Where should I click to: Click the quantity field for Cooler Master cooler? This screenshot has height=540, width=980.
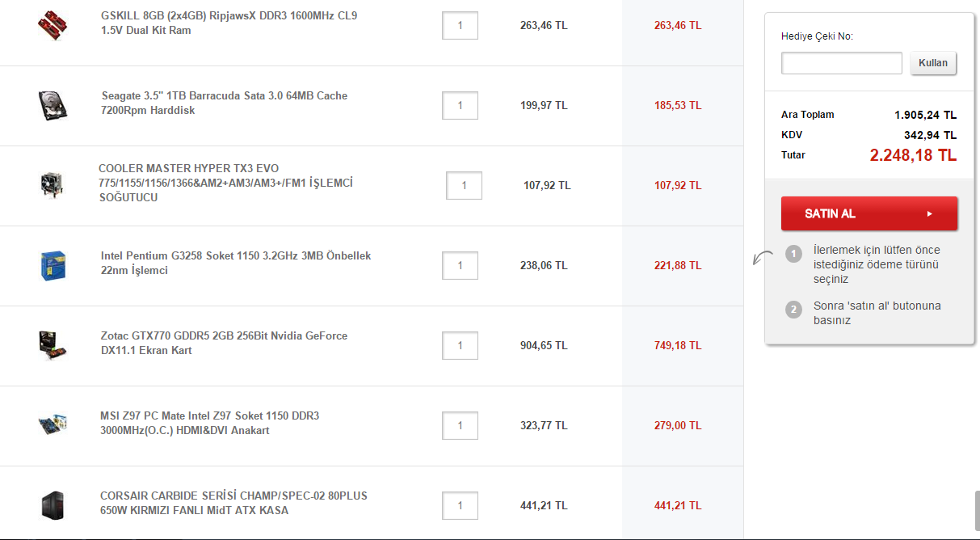[x=464, y=185]
